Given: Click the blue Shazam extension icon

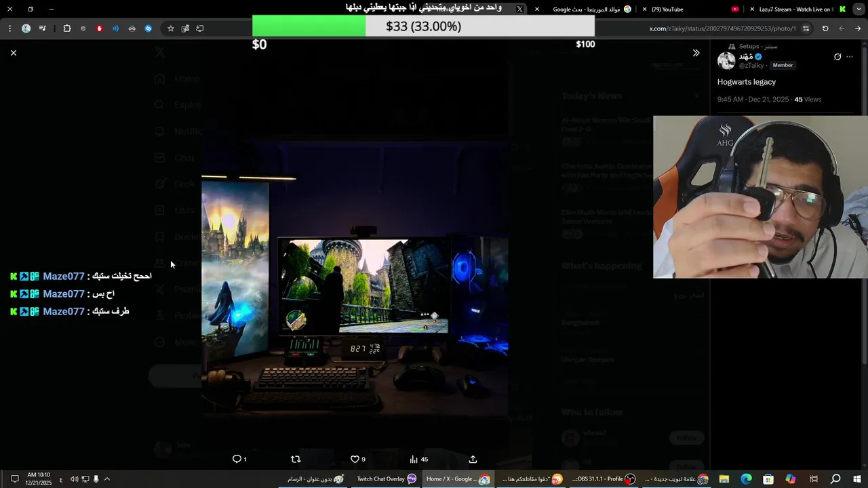Looking at the screenshot, I should pyautogui.click(x=149, y=28).
